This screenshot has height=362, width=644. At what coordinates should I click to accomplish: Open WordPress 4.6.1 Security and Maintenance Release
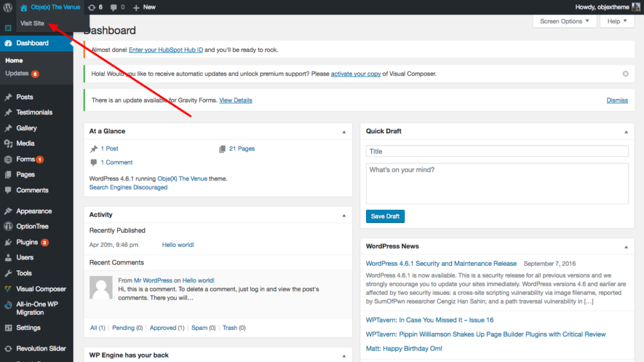(x=441, y=263)
